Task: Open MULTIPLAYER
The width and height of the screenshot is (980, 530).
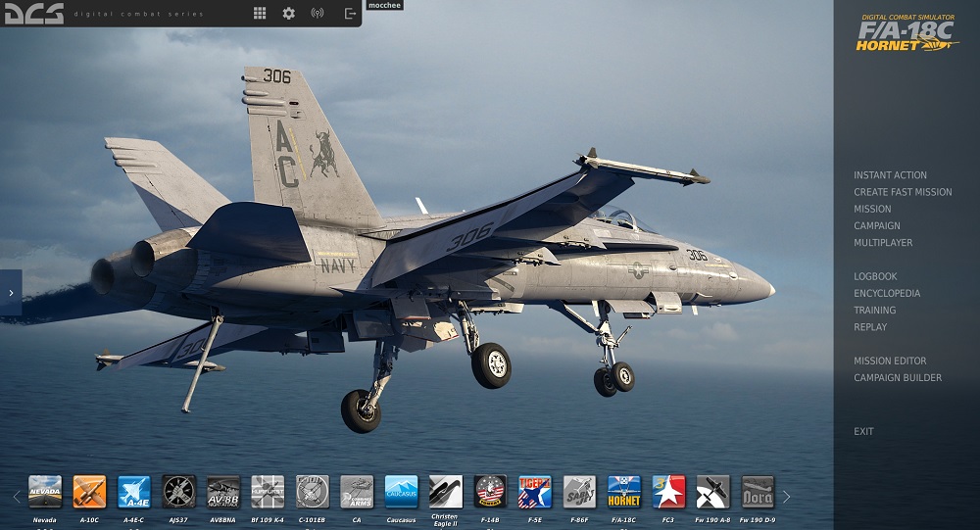Action: (x=883, y=243)
